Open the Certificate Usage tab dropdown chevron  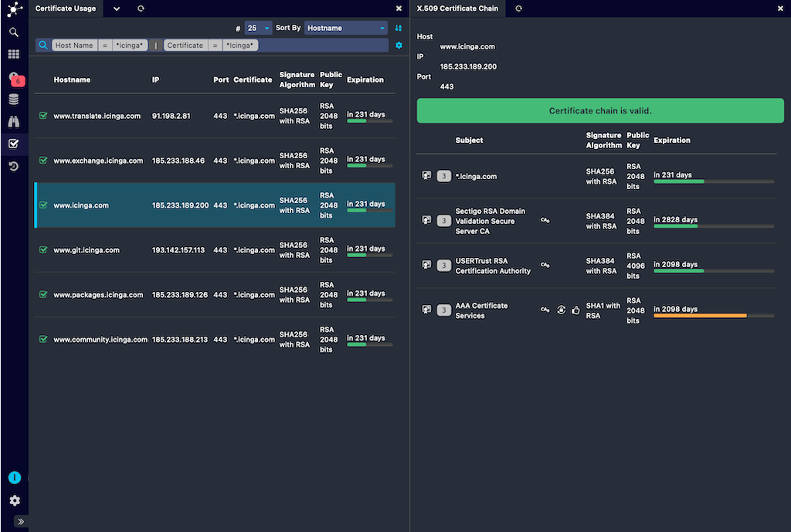pyautogui.click(x=117, y=8)
